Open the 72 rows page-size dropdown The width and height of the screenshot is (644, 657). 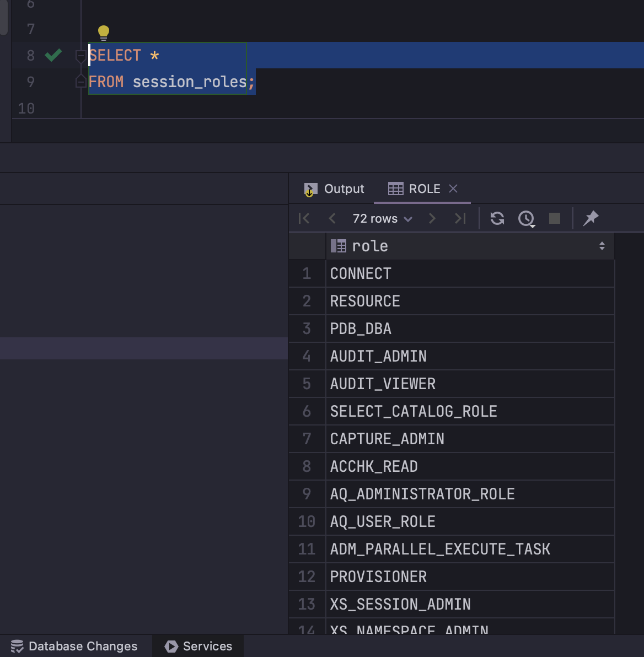pos(382,218)
